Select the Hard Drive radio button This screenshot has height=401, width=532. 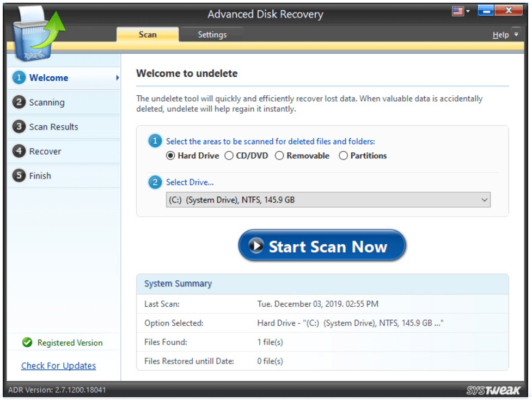pos(170,156)
